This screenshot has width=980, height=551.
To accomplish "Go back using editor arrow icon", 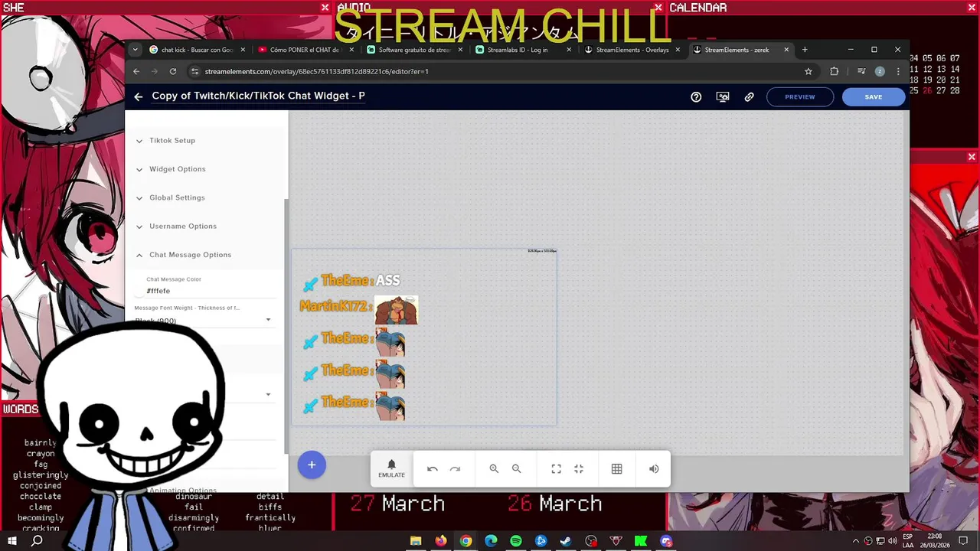I will 138,96.
